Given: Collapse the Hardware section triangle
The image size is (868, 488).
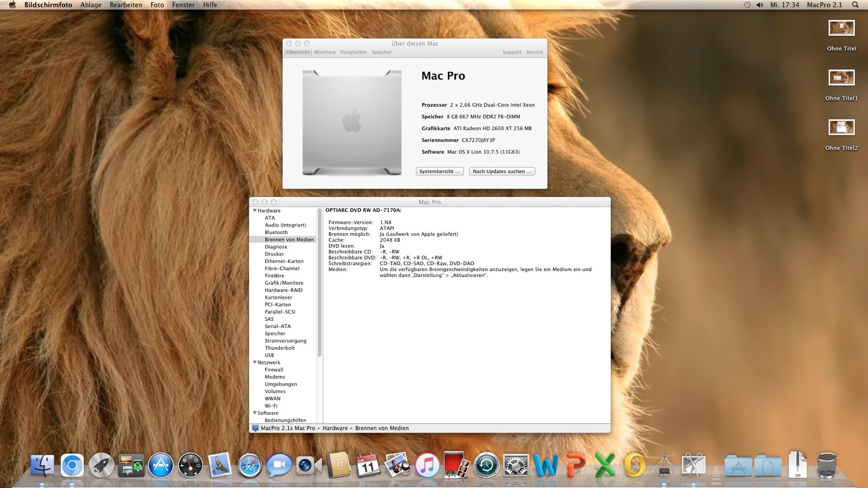Looking at the screenshot, I should (254, 210).
